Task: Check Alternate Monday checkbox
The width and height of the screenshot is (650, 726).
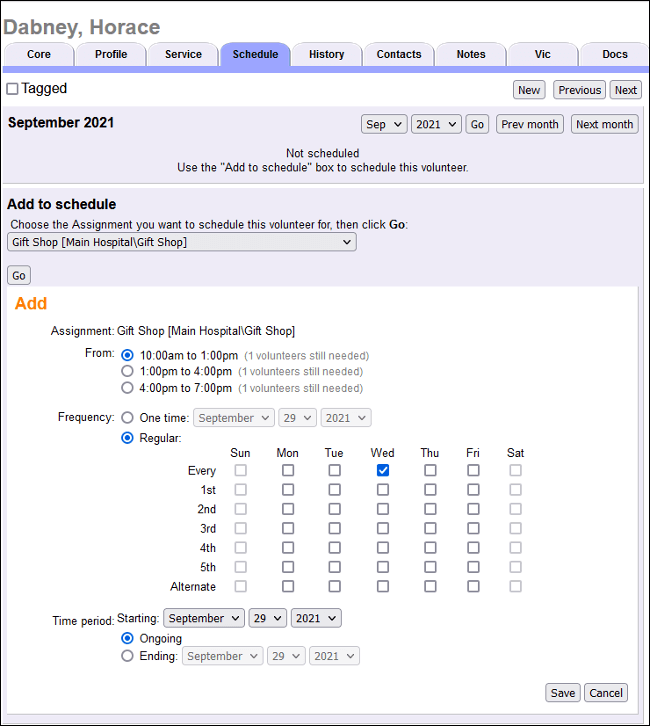Action: (x=288, y=587)
